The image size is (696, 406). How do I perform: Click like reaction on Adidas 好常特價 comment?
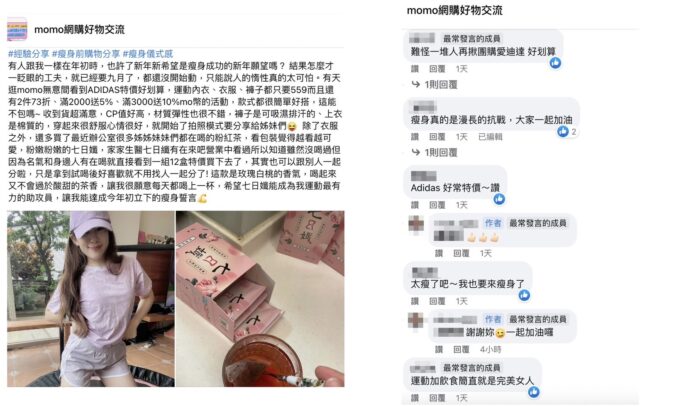pos(499,199)
